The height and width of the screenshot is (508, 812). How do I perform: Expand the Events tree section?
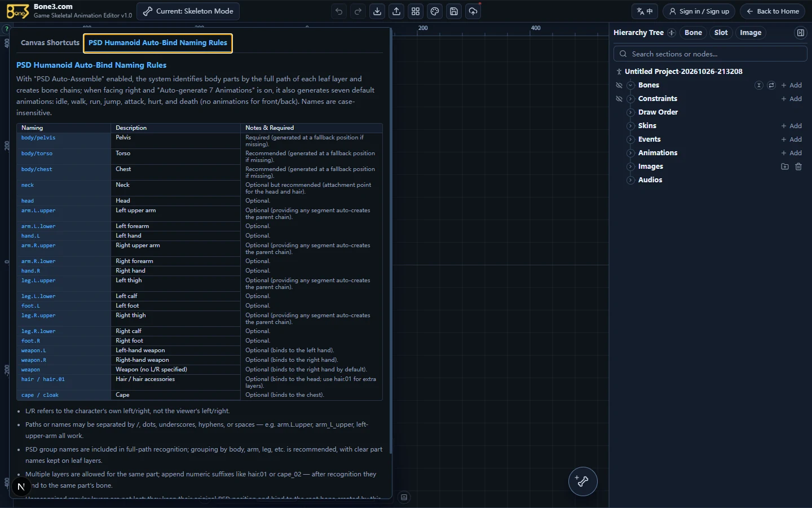pos(630,139)
